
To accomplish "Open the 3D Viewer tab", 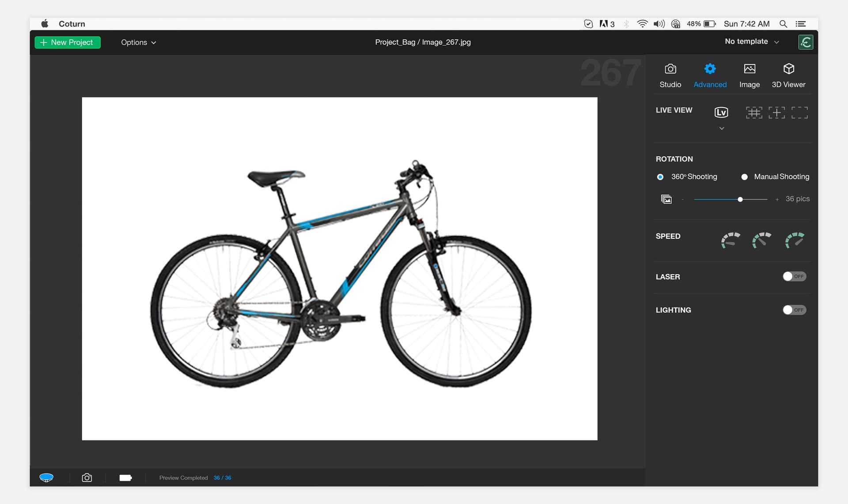I will 788,75.
